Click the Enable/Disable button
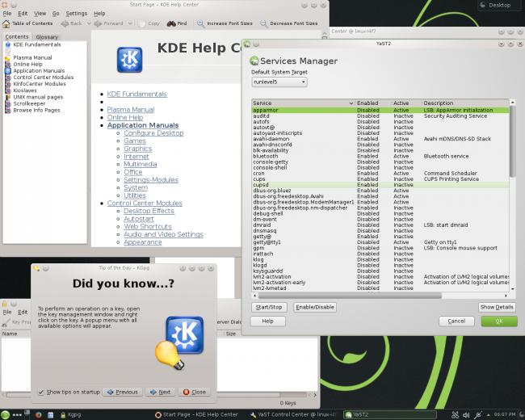The image size is (525, 420). tap(315, 307)
